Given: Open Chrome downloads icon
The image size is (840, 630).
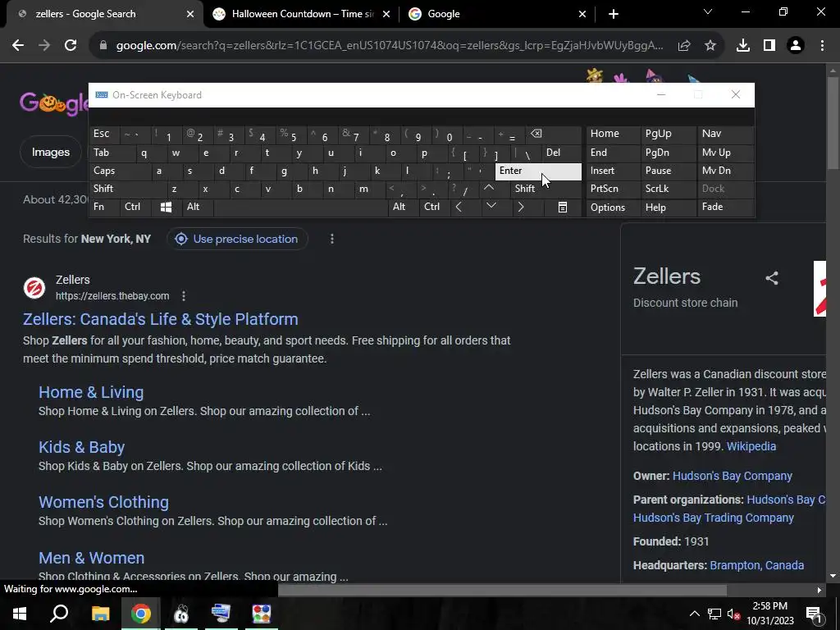Looking at the screenshot, I should click(743, 46).
